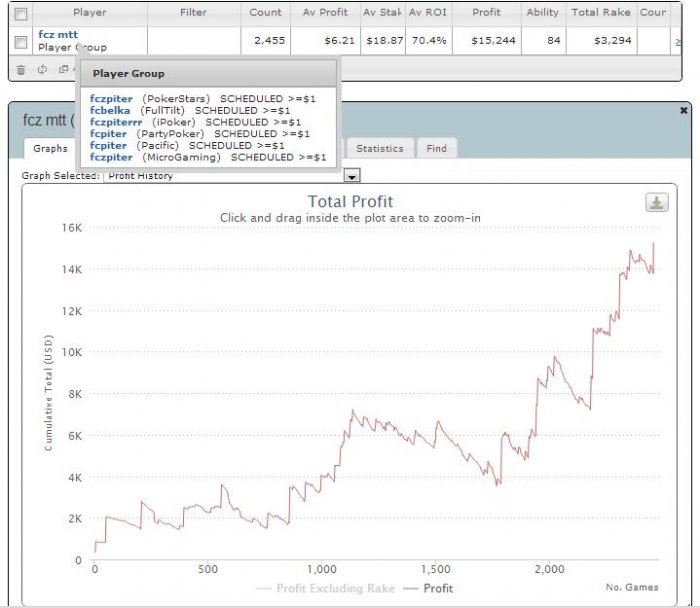Click the trash delete icon below the table
Screen dimensions: 700x608
(x=21, y=70)
